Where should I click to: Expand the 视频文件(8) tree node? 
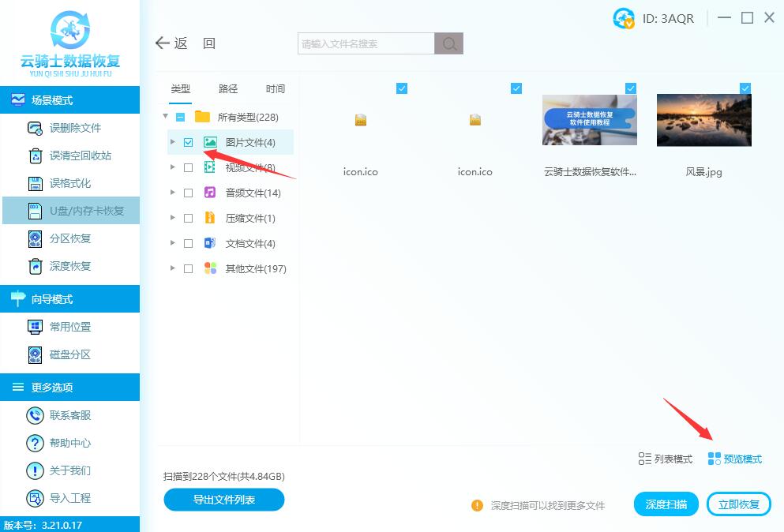coord(173,167)
